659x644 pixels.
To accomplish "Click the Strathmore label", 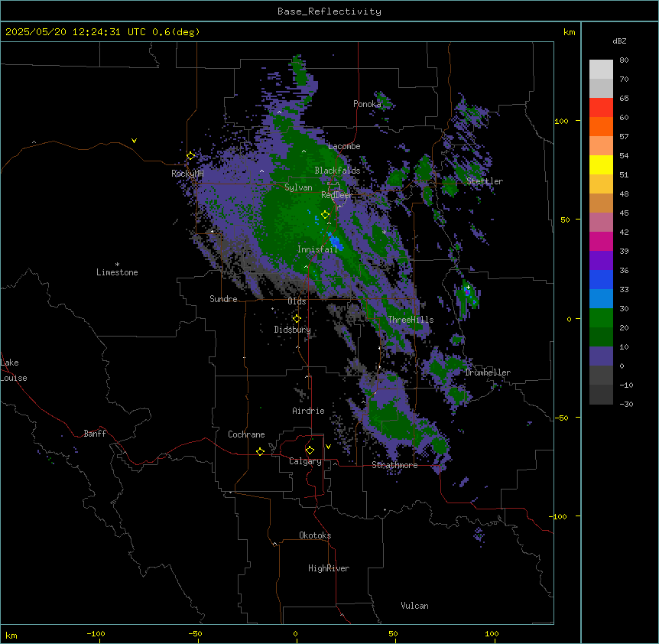I will pyautogui.click(x=394, y=465).
